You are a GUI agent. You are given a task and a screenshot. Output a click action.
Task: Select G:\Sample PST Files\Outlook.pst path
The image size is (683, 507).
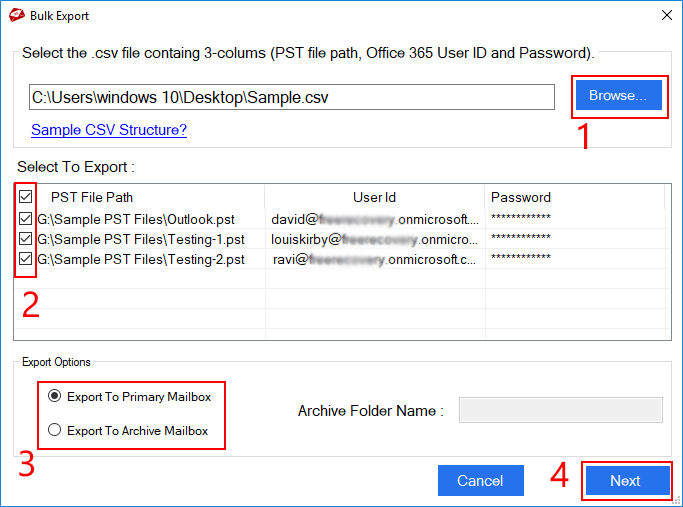(136, 219)
